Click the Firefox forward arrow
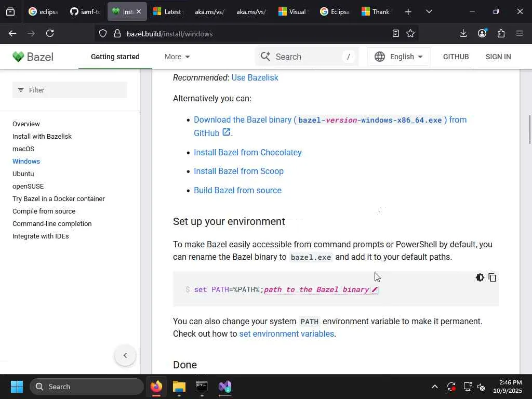Image resolution: width=532 pixels, height=399 pixels. (x=31, y=33)
